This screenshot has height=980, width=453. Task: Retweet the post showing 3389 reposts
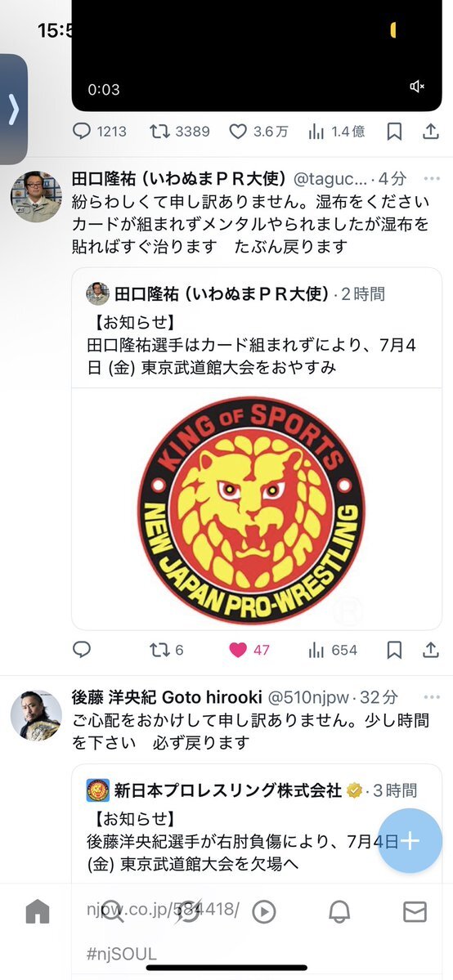[180, 132]
